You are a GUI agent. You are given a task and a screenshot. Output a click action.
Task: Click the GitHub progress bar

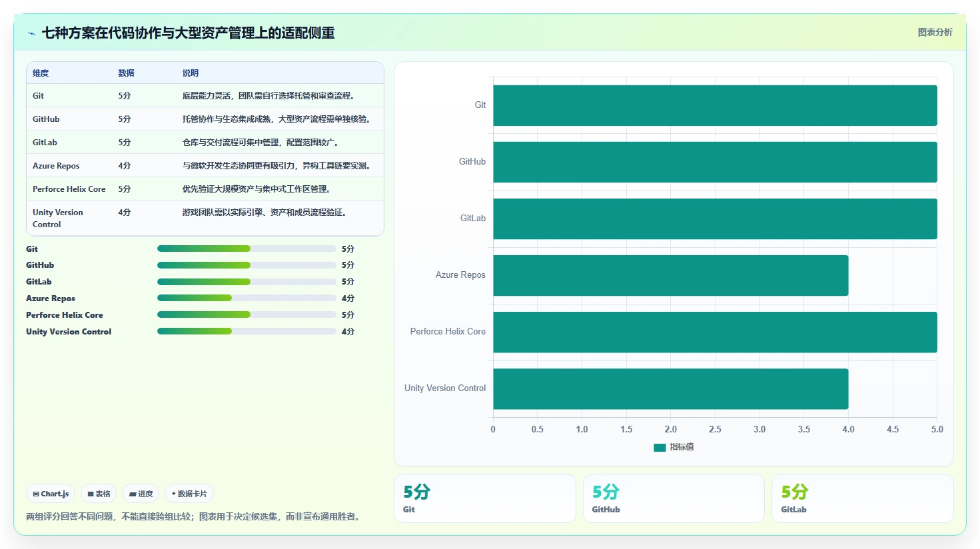(x=246, y=265)
